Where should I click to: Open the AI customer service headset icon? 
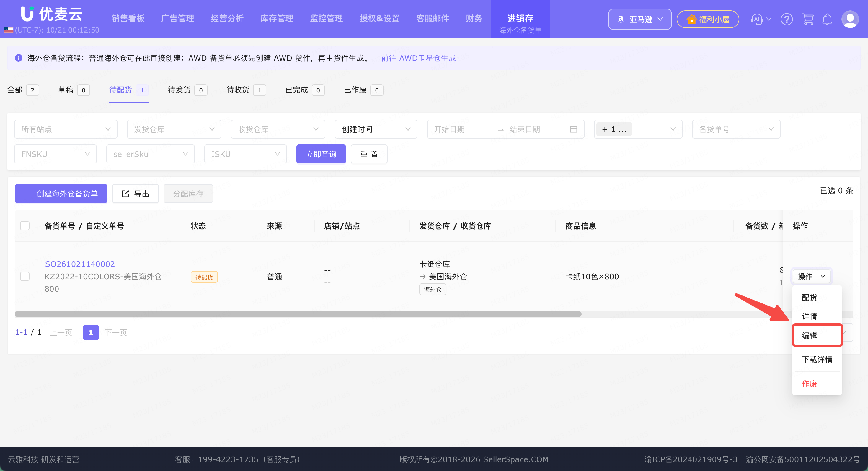[x=757, y=19]
